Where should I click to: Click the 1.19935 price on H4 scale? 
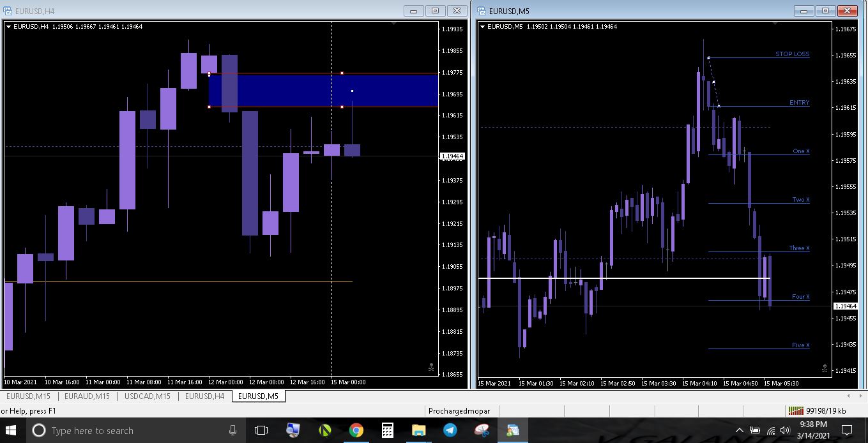(453, 29)
